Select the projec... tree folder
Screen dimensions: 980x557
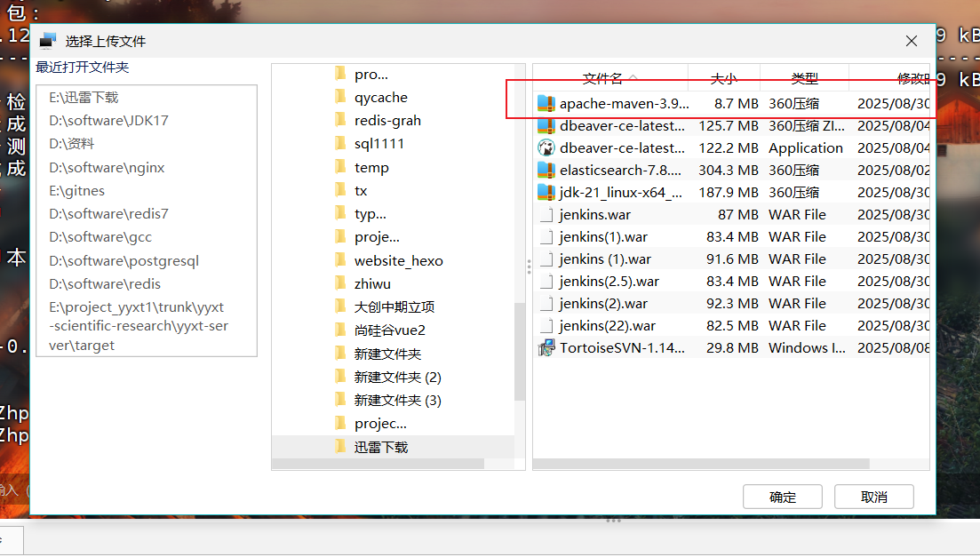click(380, 424)
